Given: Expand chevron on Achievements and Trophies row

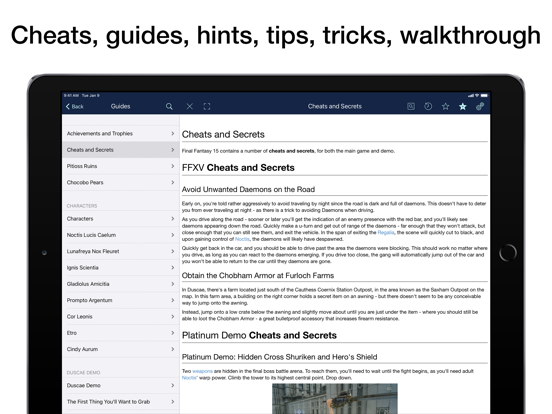Looking at the screenshot, I should (172, 133).
